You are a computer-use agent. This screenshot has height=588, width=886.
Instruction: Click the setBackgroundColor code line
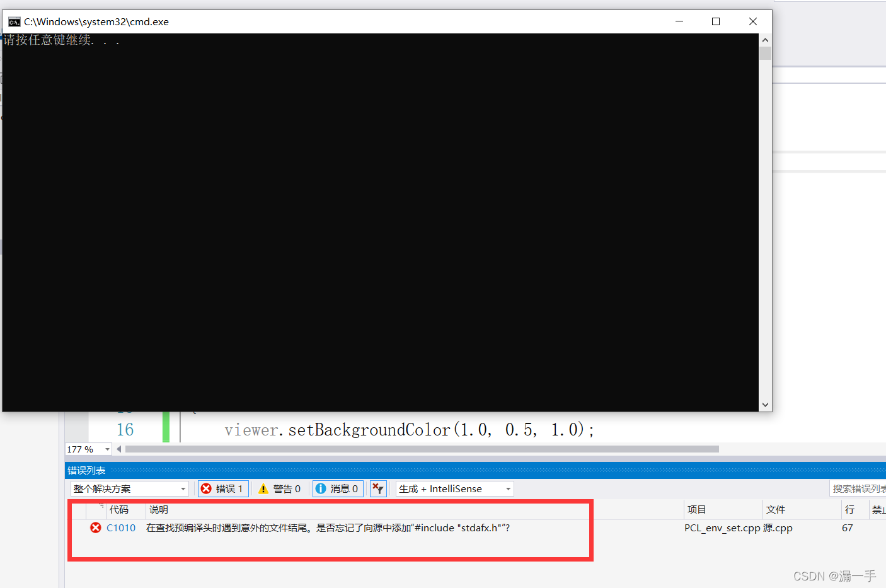[410, 430]
